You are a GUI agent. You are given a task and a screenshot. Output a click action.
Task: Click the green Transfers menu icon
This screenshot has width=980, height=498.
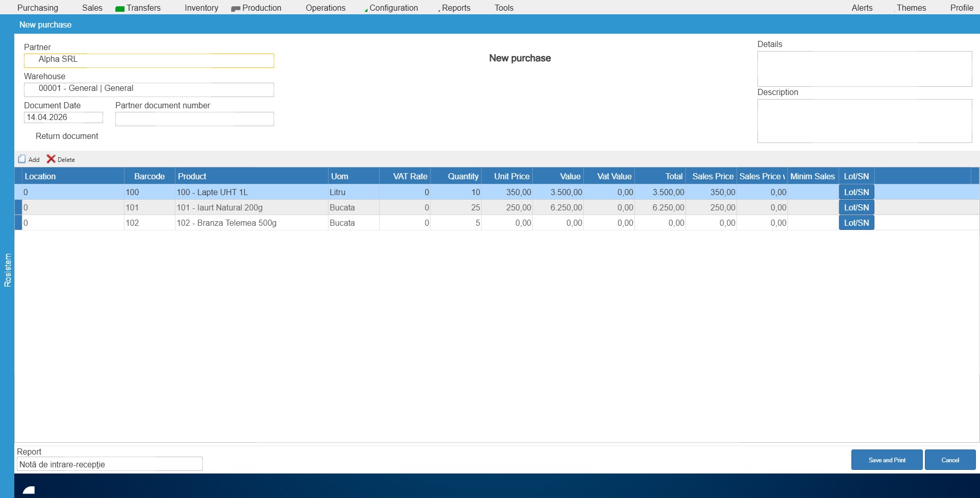point(120,8)
